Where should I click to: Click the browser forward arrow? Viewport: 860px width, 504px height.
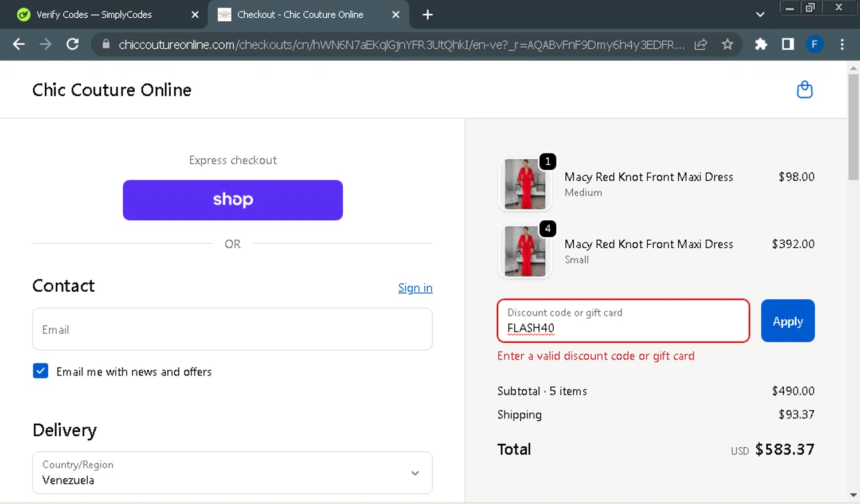[45, 44]
